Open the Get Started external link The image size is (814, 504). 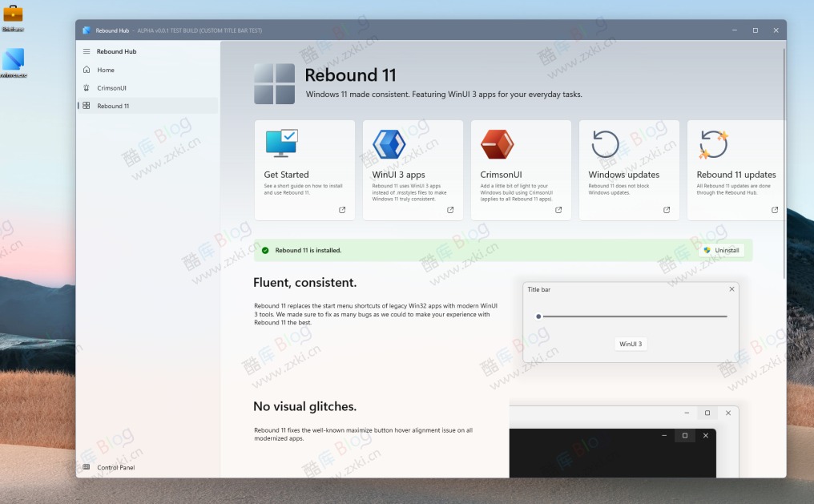pyautogui.click(x=341, y=209)
